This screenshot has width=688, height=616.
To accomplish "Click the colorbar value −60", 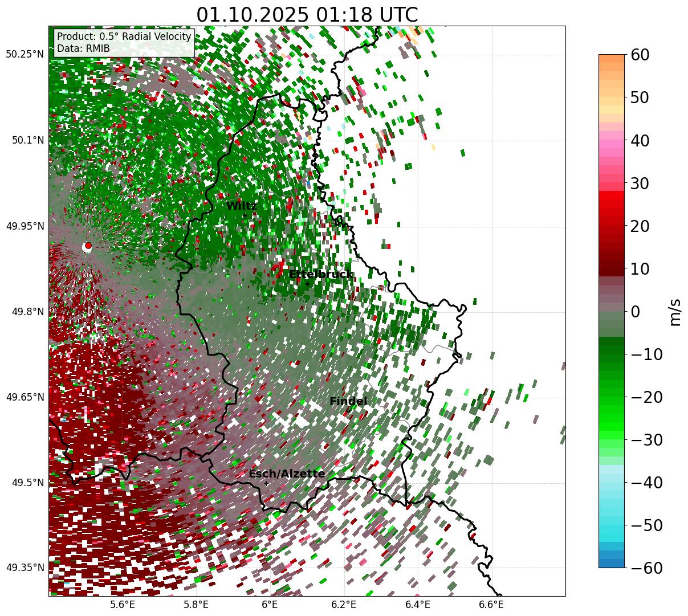I will coord(646,568).
